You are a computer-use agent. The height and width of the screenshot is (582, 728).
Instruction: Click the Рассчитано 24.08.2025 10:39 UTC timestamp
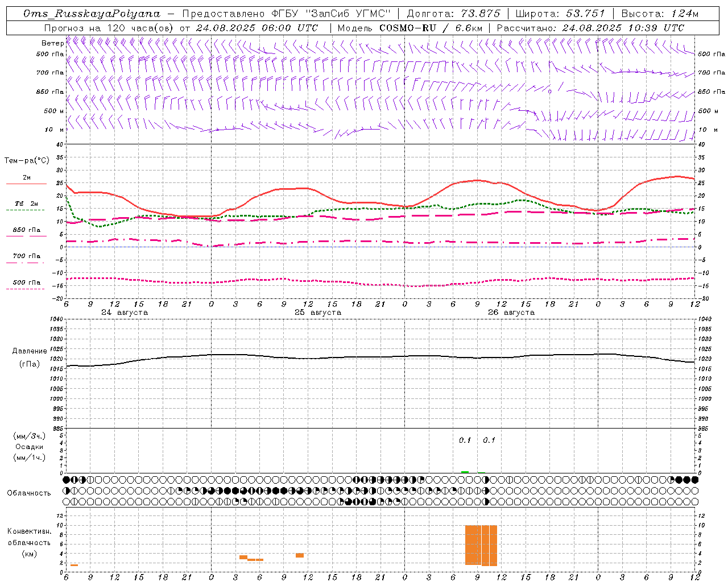click(590, 28)
